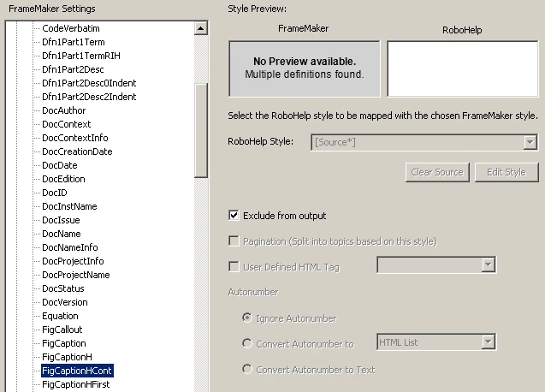Select the DocAuthor style
Screen dimensions: 545x392
(64, 110)
